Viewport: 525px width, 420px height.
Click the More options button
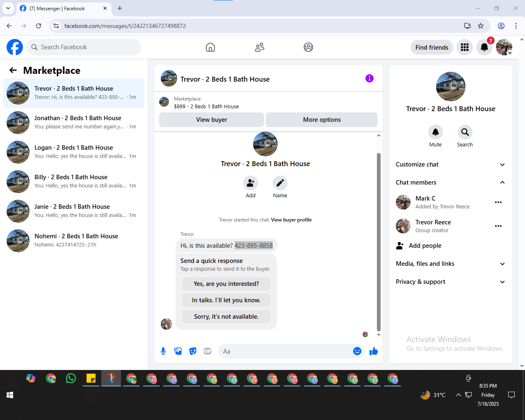point(322,120)
